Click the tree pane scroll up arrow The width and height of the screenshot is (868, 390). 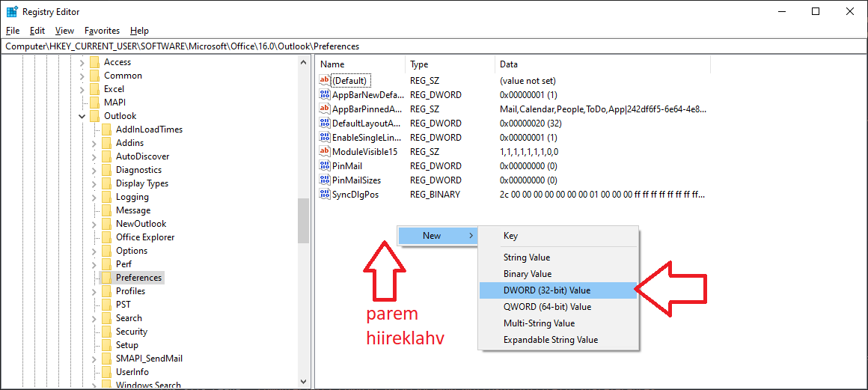tap(303, 62)
